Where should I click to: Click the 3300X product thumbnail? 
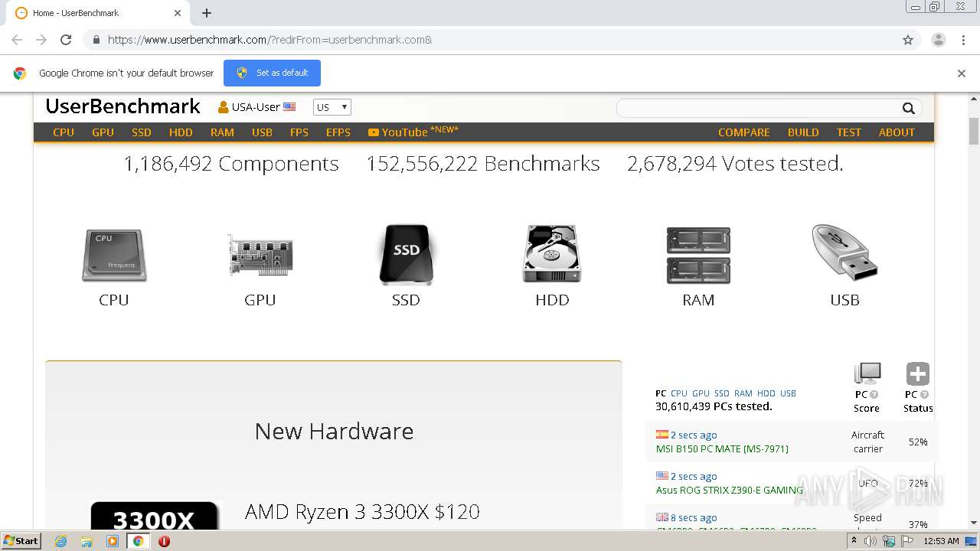pos(155,516)
